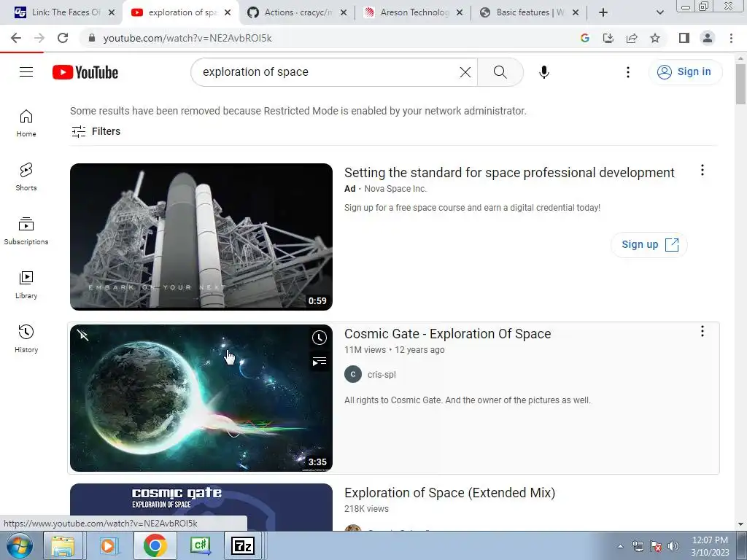This screenshot has width=747, height=560.
Task: Click the Google icon in address bar
Action: click(585, 38)
